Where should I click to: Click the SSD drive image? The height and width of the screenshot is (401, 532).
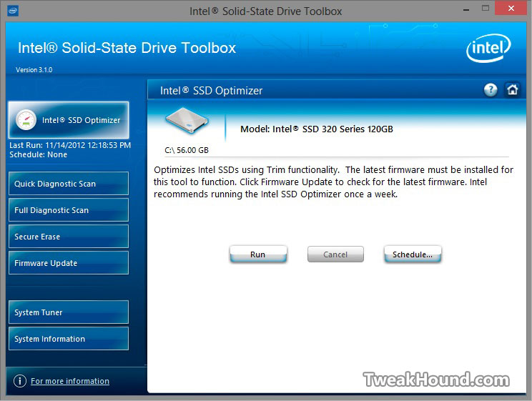pyautogui.click(x=187, y=122)
